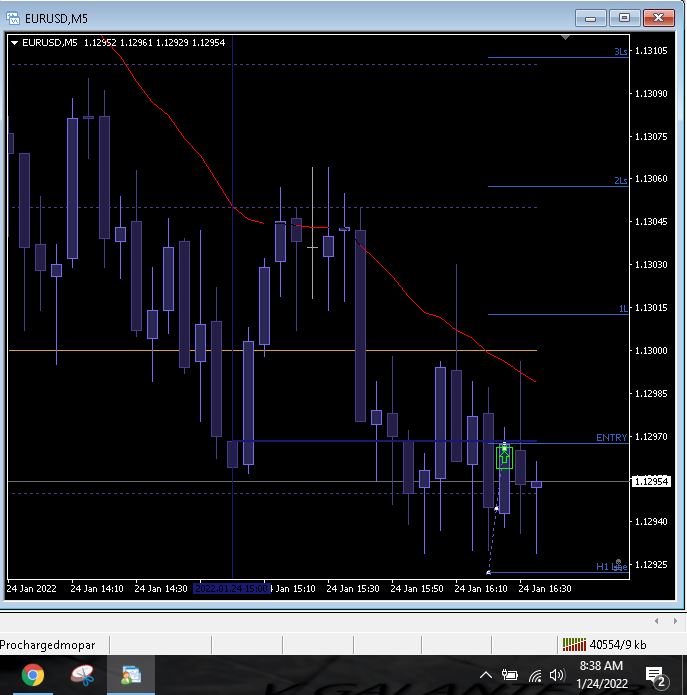This screenshot has width=687, height=695.
Task: Select the 3Ls level line label
Action: tap(621, 52)
